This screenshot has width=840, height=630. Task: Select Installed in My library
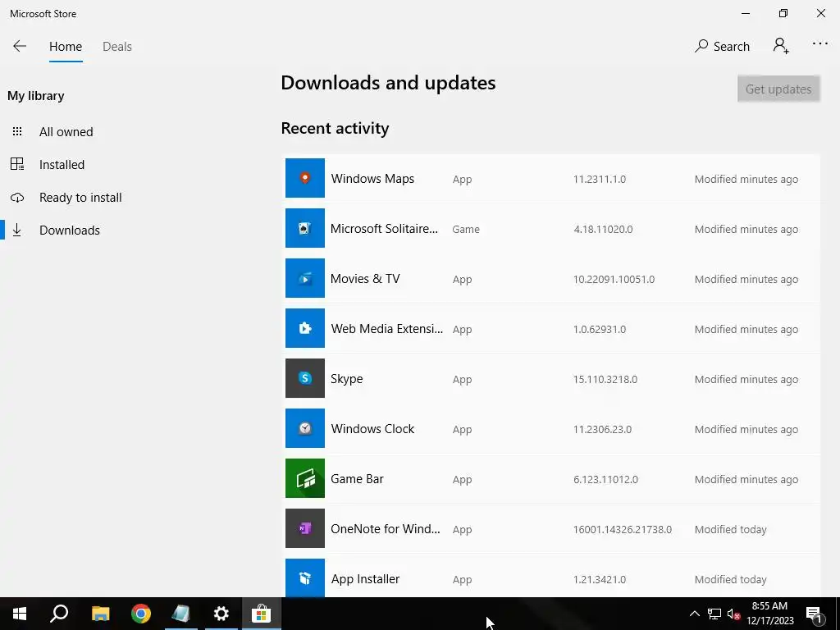[62, 164]
